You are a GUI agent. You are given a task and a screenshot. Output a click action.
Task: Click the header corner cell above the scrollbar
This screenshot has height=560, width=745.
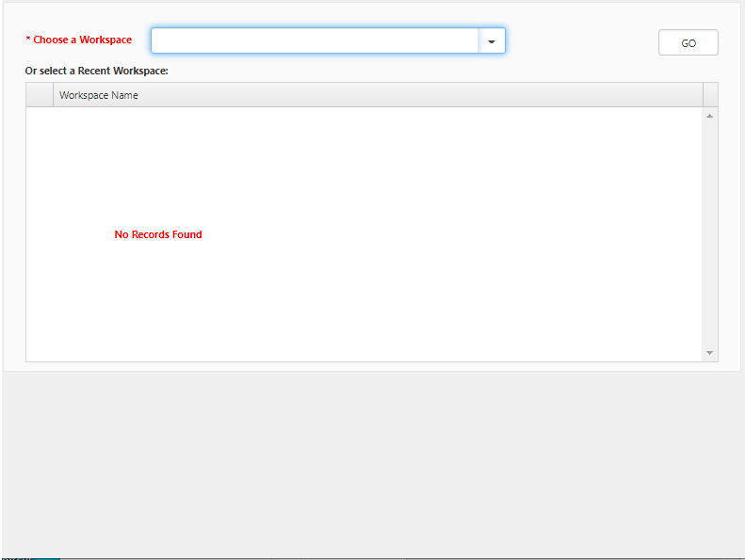click(710, 95)
